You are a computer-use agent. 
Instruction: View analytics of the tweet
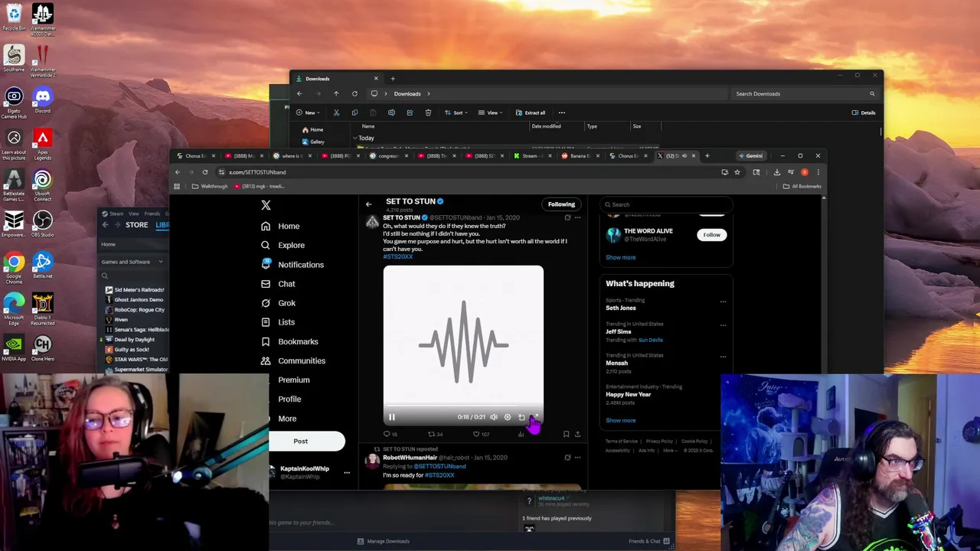coord(521,434)
